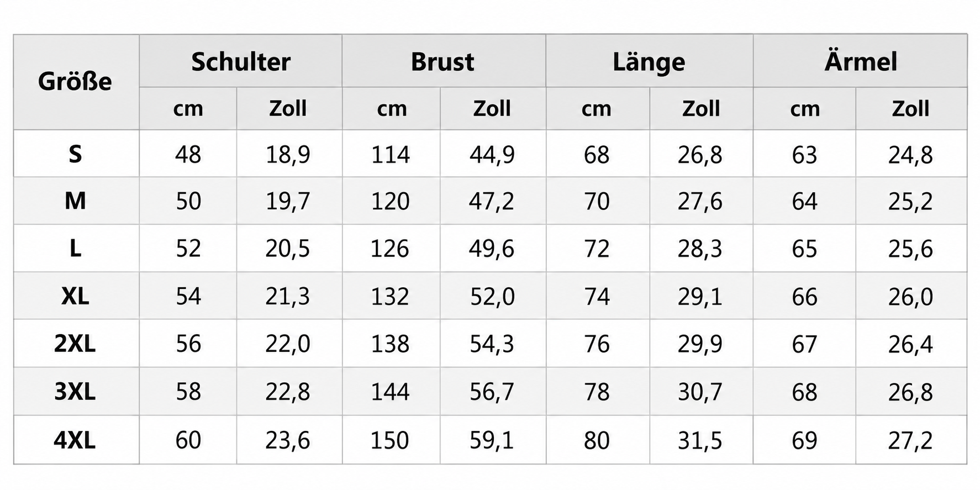This screenshot has width=980, height=490.
Task: Select the Brust Zoll value 59,1
Action: (x=492, y=440)
